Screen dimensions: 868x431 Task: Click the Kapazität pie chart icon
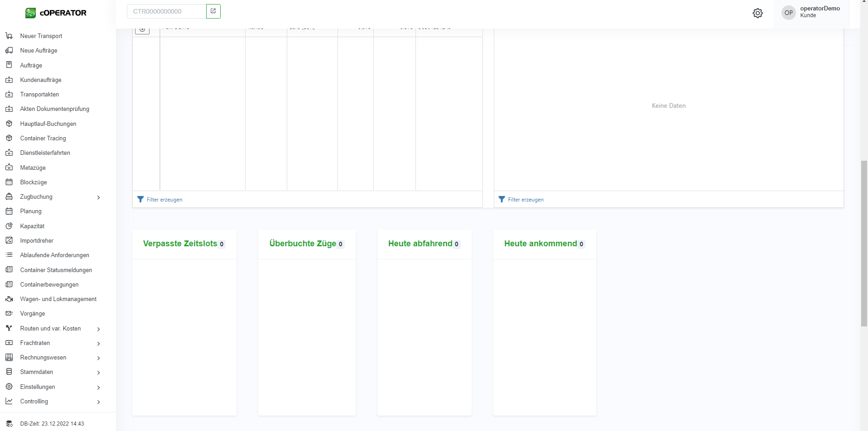(x=9, y=226)
